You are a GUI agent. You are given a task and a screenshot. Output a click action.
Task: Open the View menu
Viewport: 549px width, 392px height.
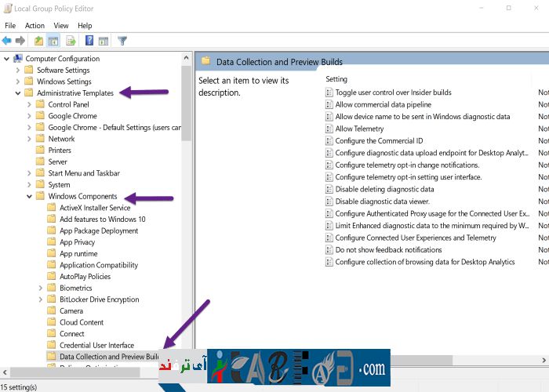[x=60, y=26]
